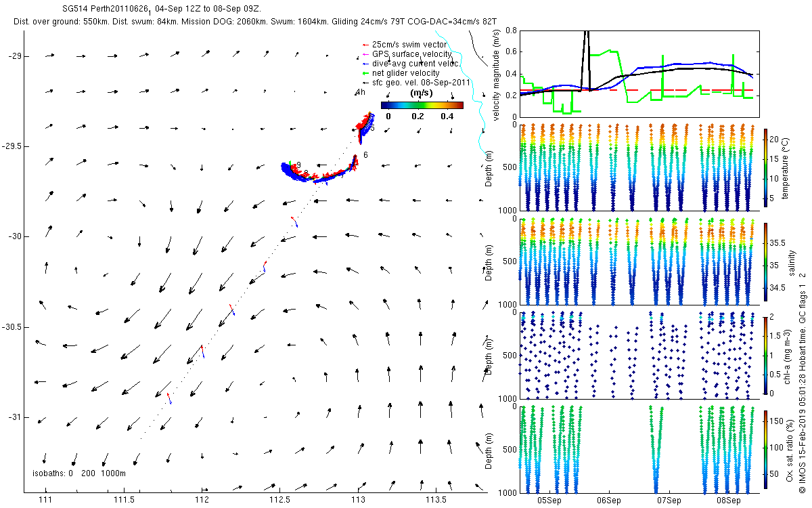Click the '4h' label near the glider track

click(x=361, y=92)
